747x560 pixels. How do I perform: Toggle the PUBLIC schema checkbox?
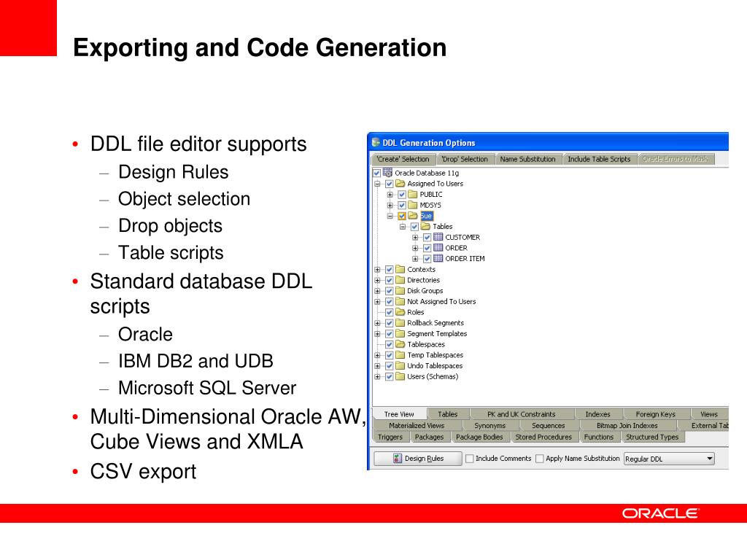[x=402, y=194]
